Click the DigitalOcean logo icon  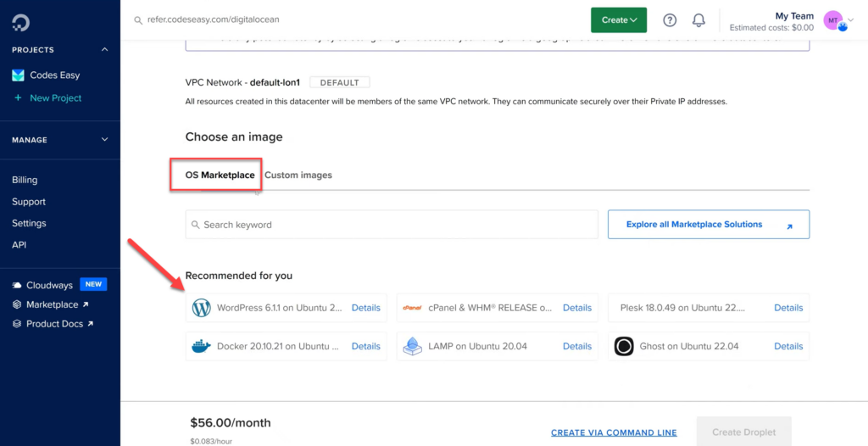tap(20, 22)
